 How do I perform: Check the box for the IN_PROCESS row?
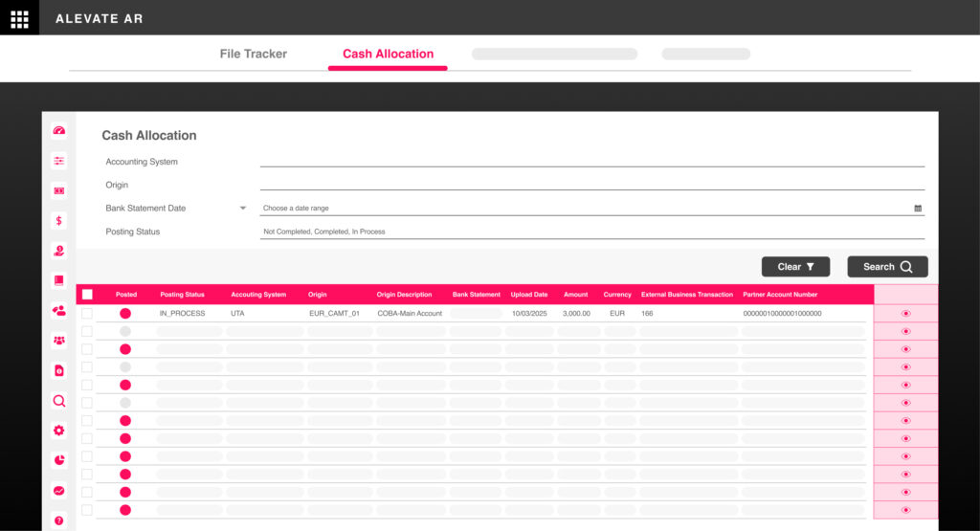pos(87,313)
